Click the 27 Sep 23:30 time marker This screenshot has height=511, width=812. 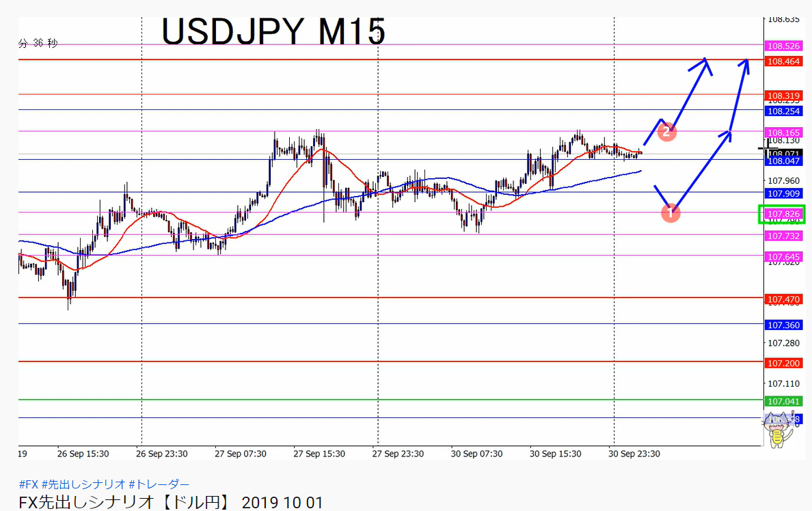coord(398,454)
